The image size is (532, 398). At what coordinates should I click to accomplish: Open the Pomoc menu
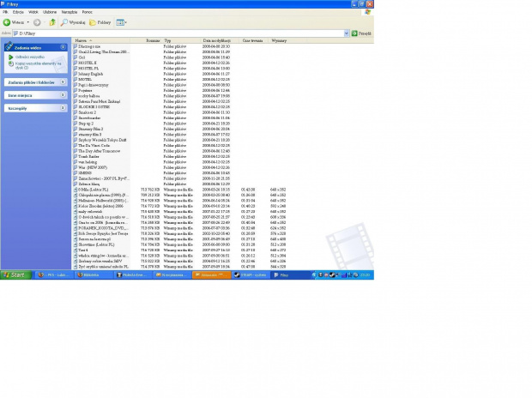point(88,12)
